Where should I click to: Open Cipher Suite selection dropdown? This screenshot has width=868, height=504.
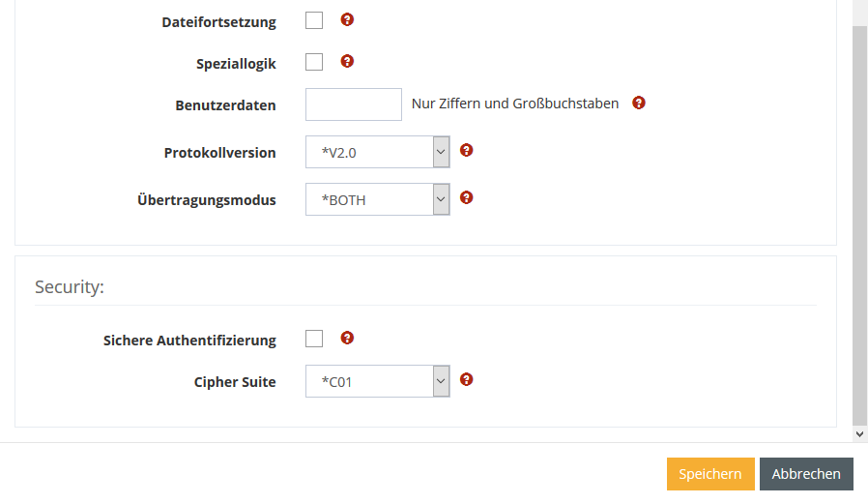click(378, 381)
